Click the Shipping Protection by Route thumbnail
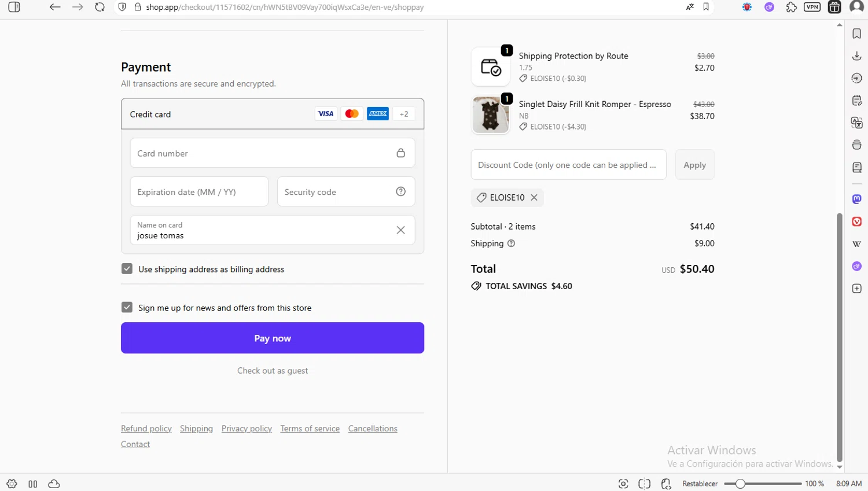This screenshot has width=868, height=491. pos(491,67)
